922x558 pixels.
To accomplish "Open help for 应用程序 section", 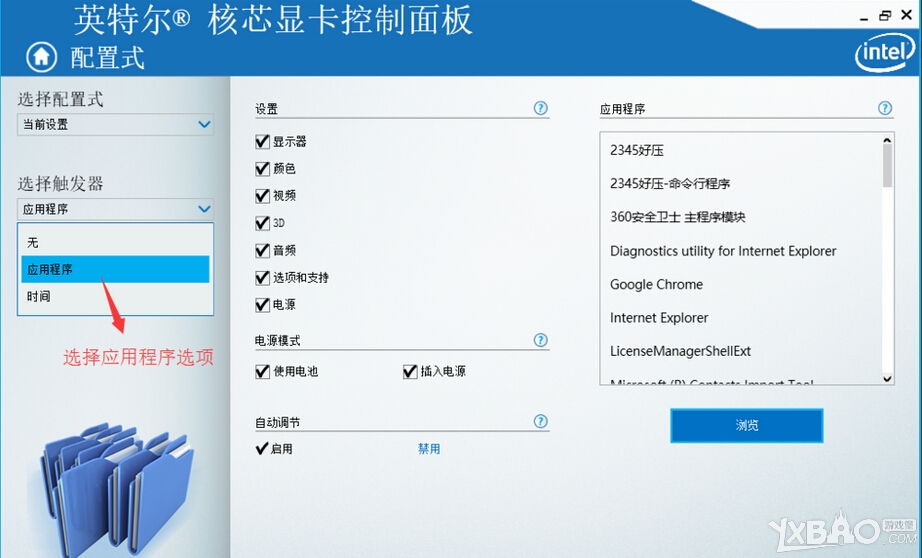I will coord(885,108).
